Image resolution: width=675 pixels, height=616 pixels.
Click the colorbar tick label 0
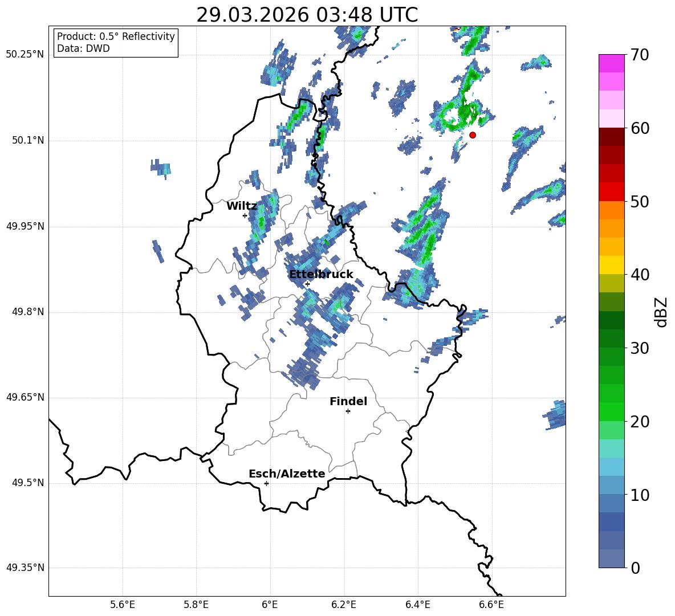pyautogui.click(x=635, y=568)
